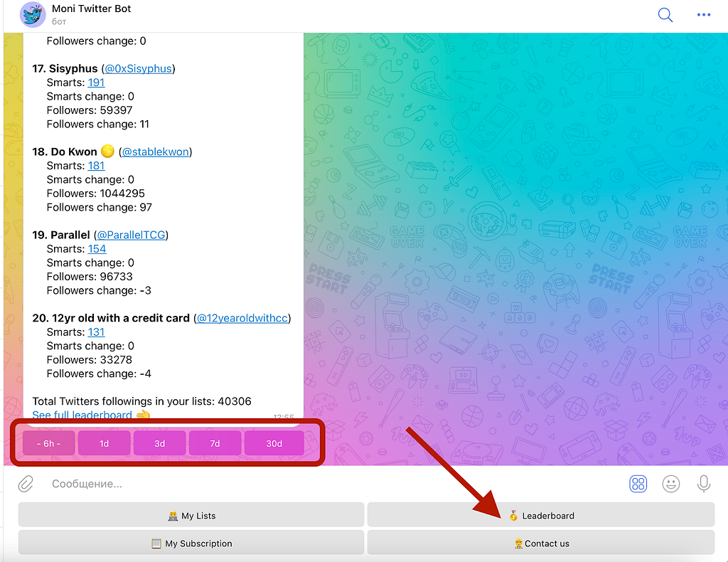The width and height of the screenshot is (728, 562).
Task: Click the Total Twitters followings 40306 line
Action: [141, 401]
